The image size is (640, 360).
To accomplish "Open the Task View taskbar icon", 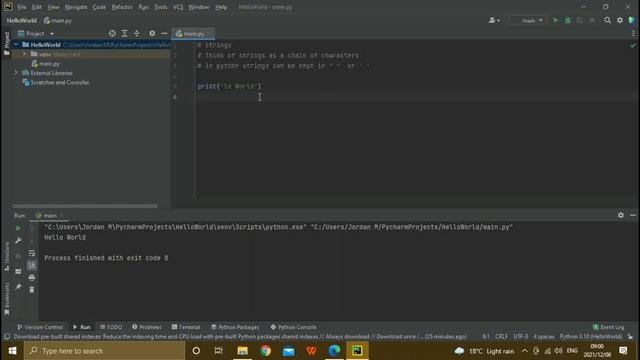I will tap(219, 351).
